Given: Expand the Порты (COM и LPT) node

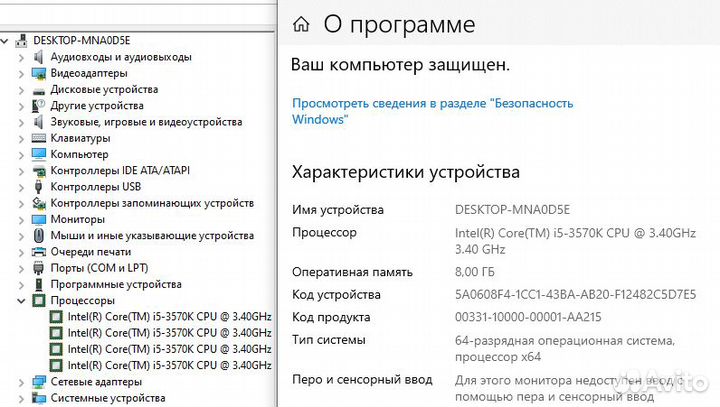Looking at the screenshot, I should (x=21, y=268).
